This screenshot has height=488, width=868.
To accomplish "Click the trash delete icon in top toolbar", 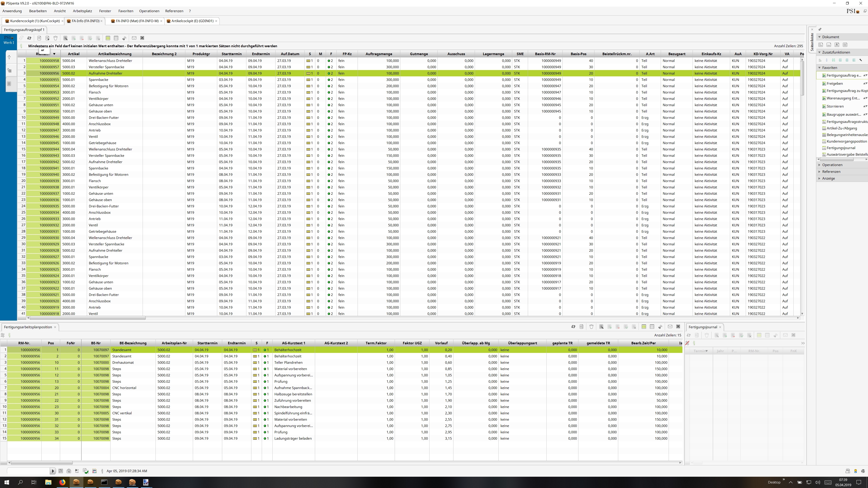I will (x=56, y=38).
